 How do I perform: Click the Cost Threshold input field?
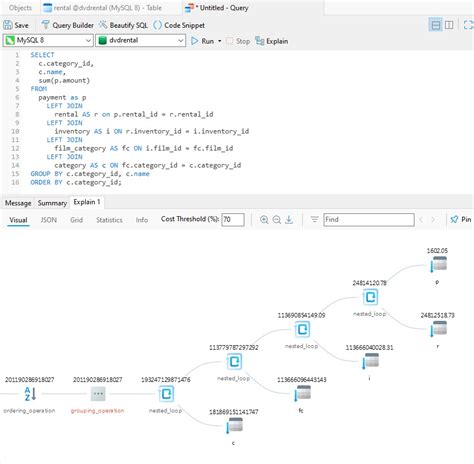(233, 220)
